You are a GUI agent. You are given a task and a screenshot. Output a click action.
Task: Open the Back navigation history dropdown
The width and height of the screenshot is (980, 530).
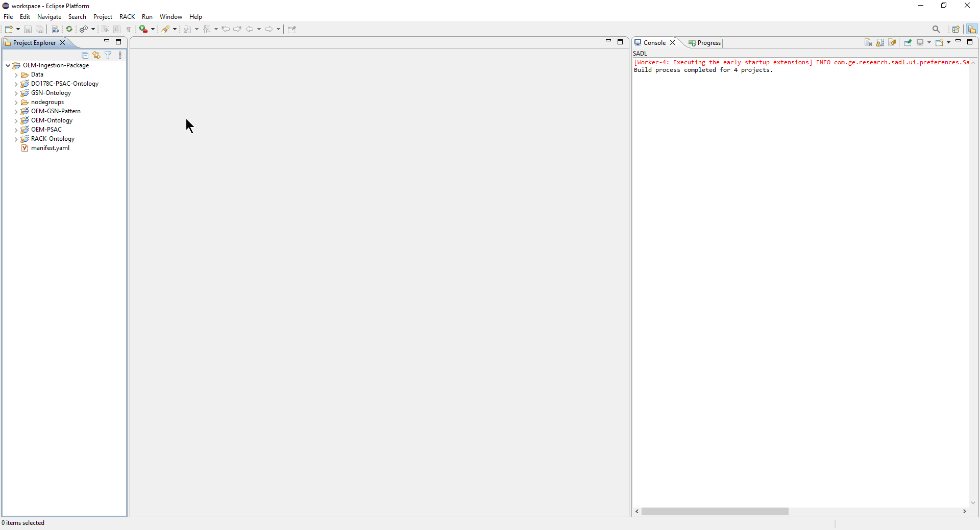[x=259, y=29]
